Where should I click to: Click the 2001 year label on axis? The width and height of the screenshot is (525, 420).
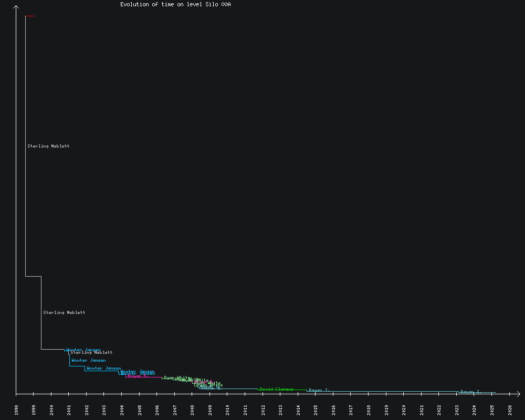point(69,410)
